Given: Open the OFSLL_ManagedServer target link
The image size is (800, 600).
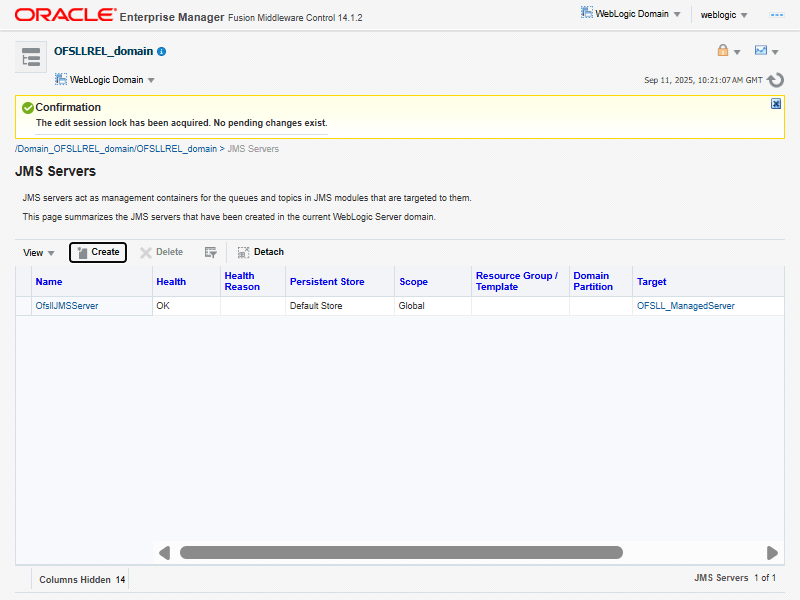Looking at the screenshot, I should coord(686,306).
